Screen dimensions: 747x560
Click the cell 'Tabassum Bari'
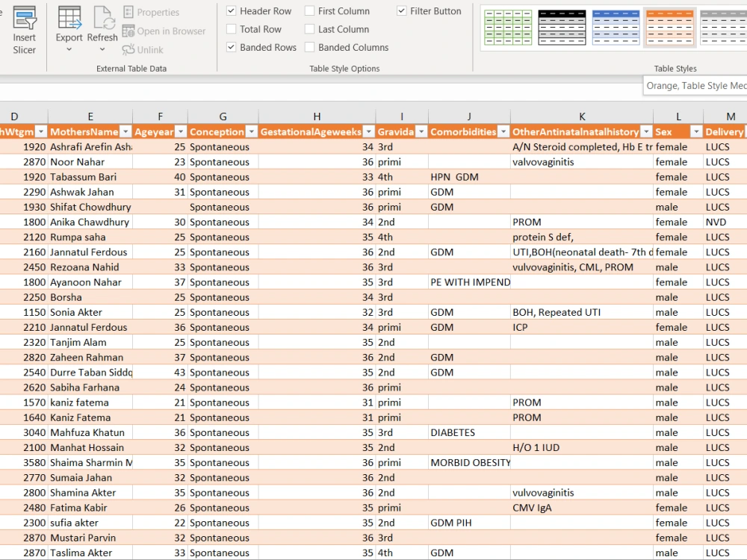pos(90,177)
